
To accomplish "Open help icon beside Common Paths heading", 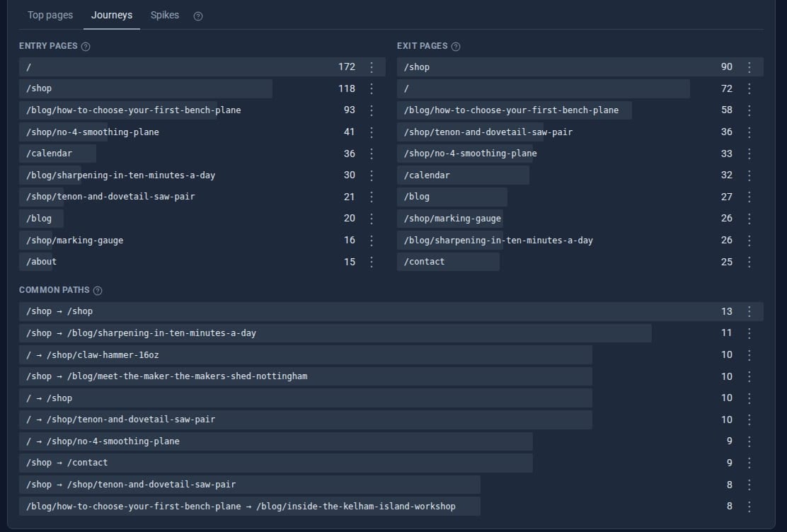I will tap(98, 290).
